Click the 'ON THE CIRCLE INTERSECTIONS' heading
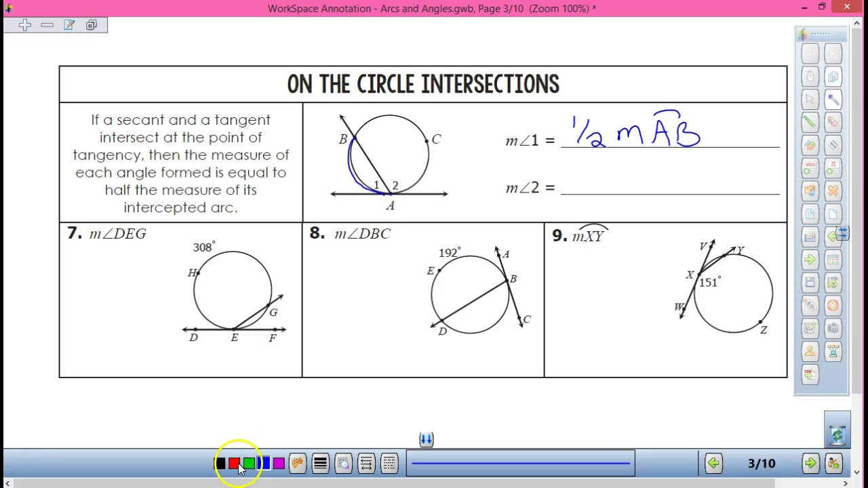This screenshot has width=868, height=488. pos(423,85)
